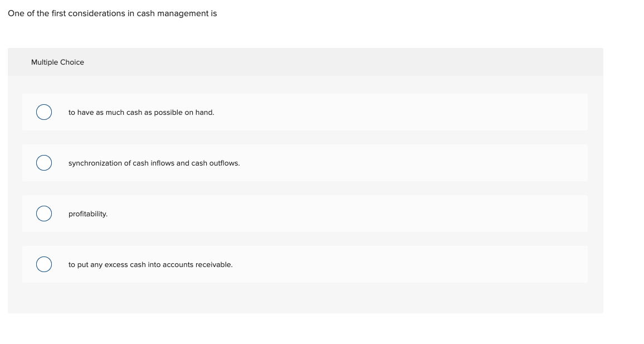Pick "to put any excess cash into accounts receivable"
The image size is (644, 344).
point(44,264)
